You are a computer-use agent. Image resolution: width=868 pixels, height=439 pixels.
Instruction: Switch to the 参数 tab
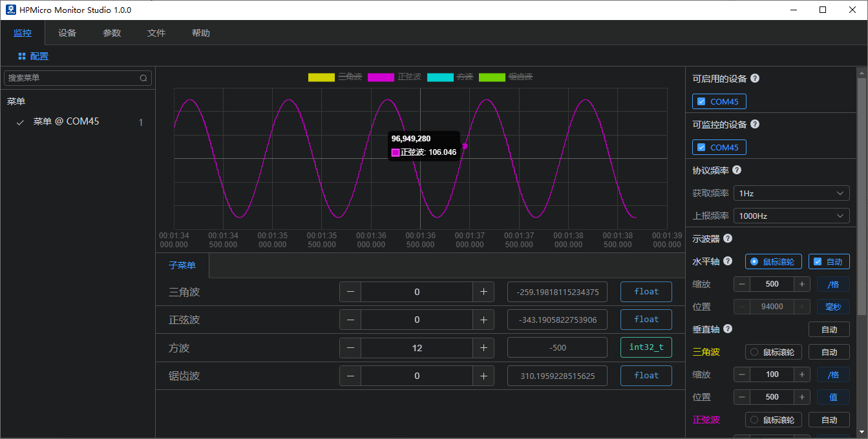[x=112, y=33]
